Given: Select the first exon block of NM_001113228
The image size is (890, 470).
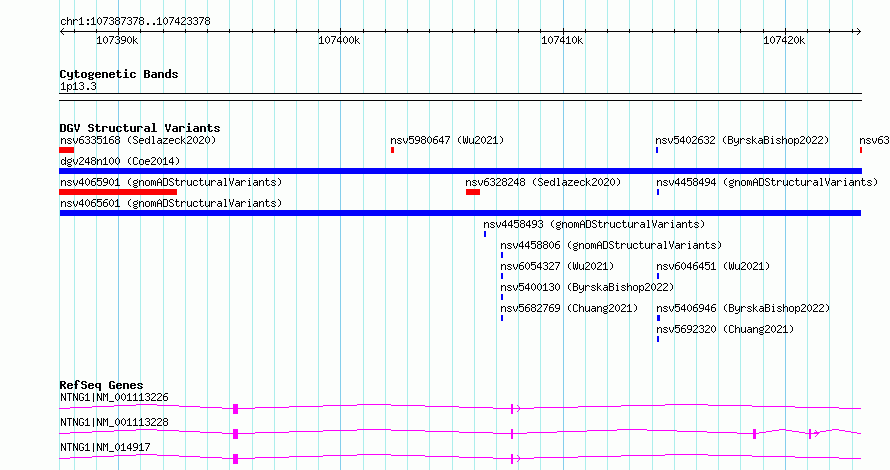Looking at the screenshot, I should click(x=236, y=434).
